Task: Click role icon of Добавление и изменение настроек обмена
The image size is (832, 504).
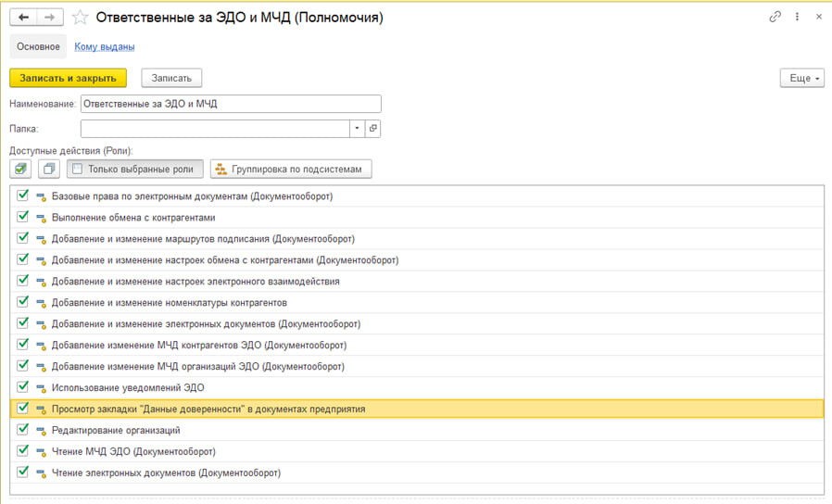Action: point(41,260)
